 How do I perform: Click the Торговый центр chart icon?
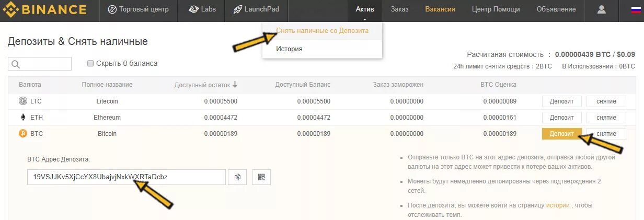[112, 9]
